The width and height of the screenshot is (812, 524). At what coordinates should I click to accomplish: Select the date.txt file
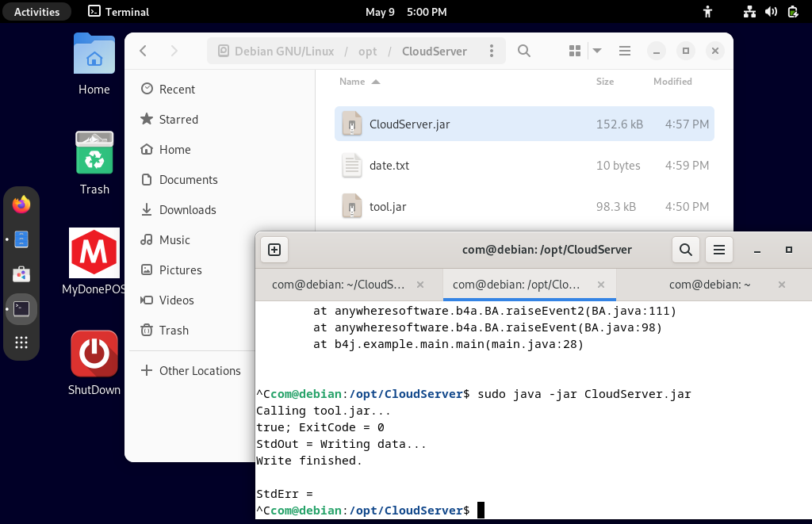point(389,165)
